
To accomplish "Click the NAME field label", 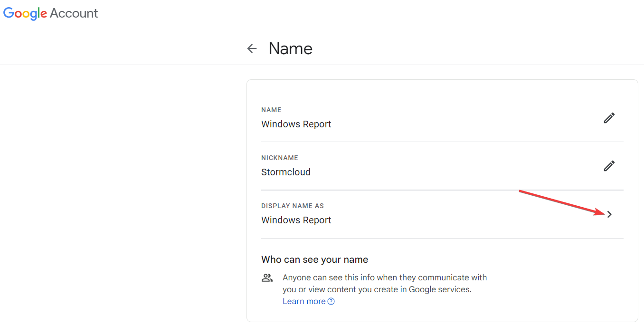I will (x=271, y=110).
